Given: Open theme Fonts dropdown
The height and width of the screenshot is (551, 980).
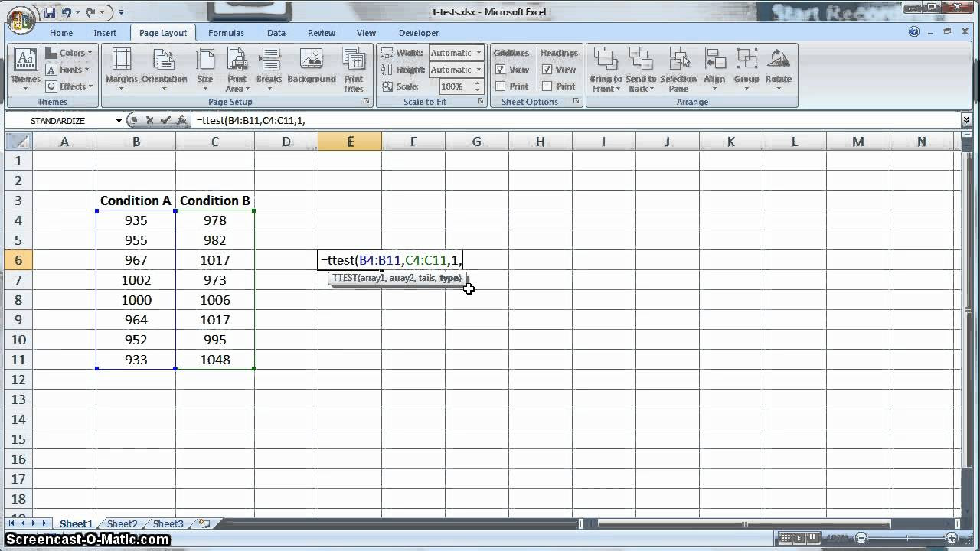Looking at the screenshot, I should click(67, 70).
